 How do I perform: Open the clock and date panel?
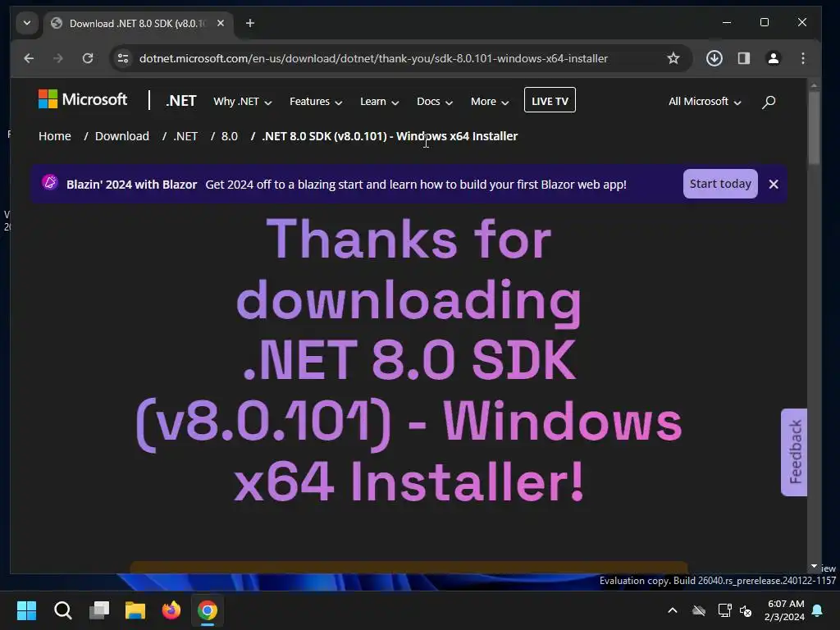coord(785,610)
